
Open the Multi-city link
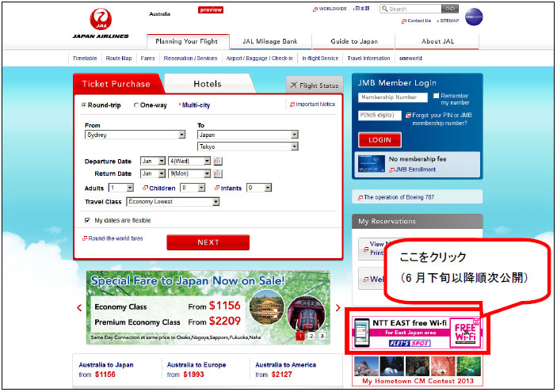196,105
